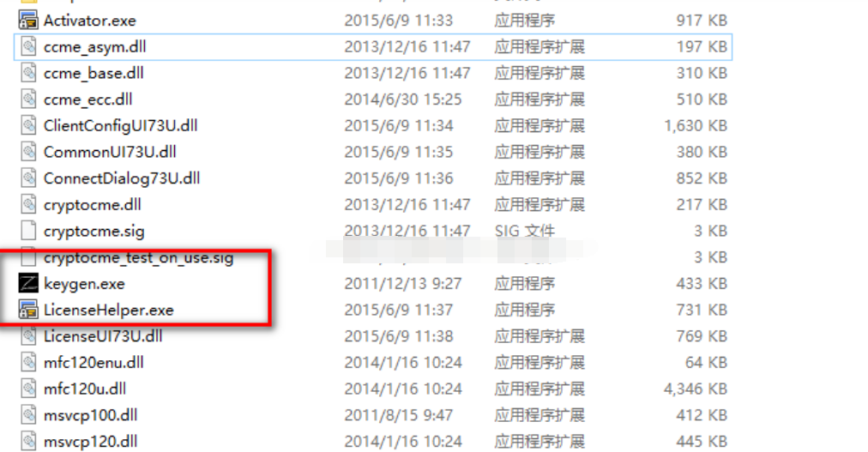Click the mfc120enu.dll file name
The width and height of the screenshot is (868, 452).
point(93,363)
